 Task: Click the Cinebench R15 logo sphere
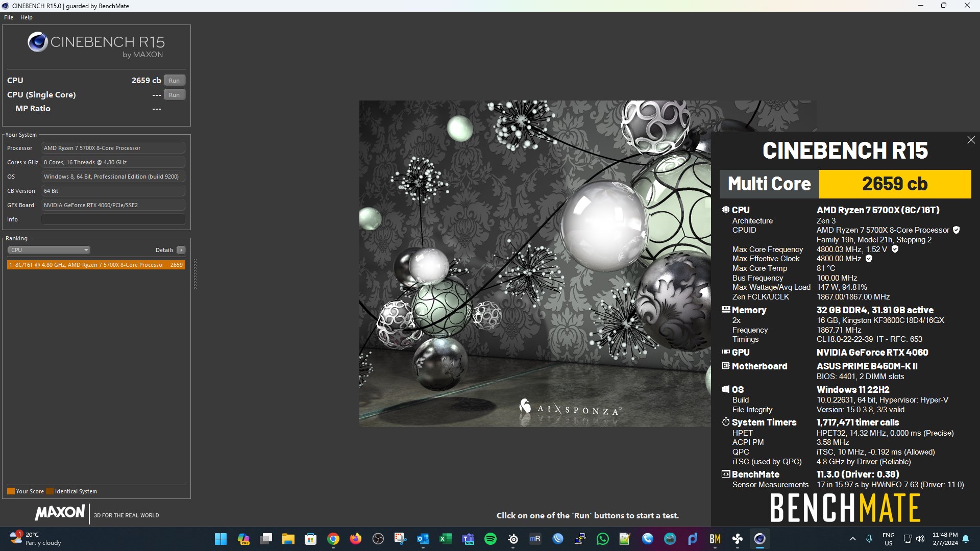[x=38, y=42]
